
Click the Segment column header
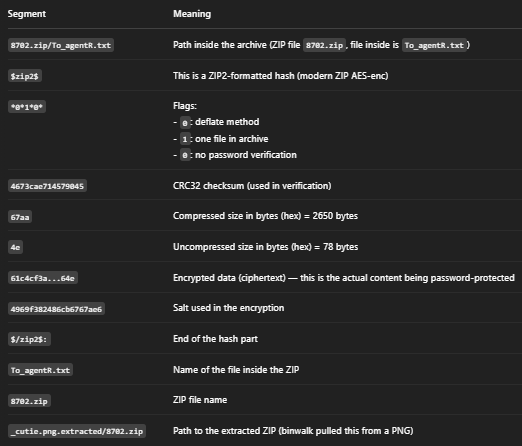click(x=27, y=14)
